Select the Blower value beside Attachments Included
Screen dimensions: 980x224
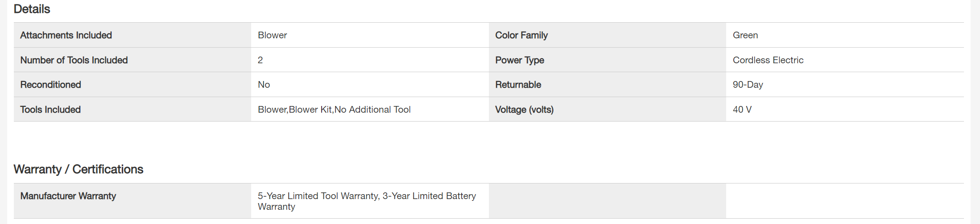click(x=272, y=35)
